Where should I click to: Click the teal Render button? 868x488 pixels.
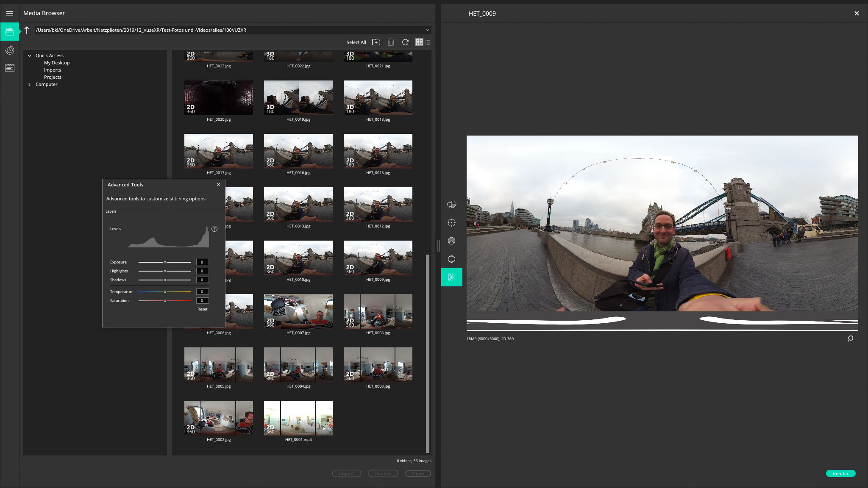coord(840,474)
